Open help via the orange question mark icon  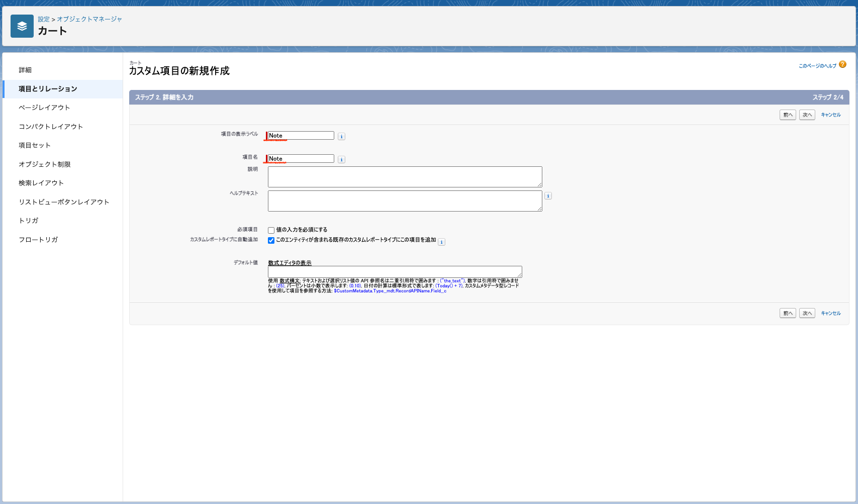[x=842, y=64]
